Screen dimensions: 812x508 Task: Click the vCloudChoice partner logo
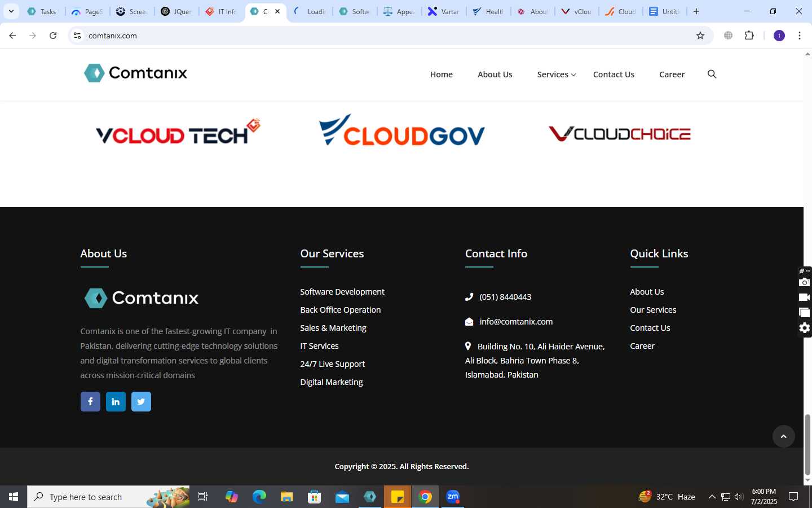click(619, 134)
